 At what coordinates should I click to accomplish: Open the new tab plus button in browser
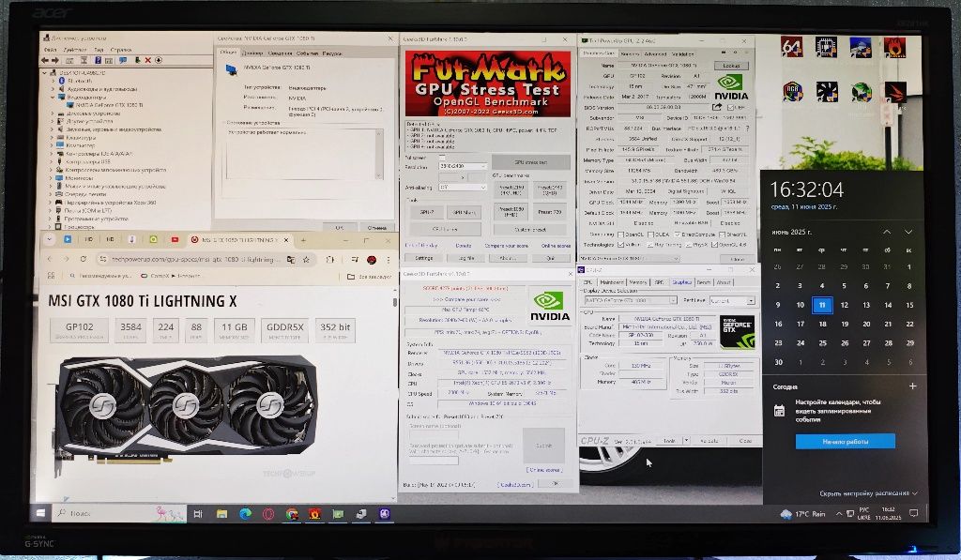(303, 240)
